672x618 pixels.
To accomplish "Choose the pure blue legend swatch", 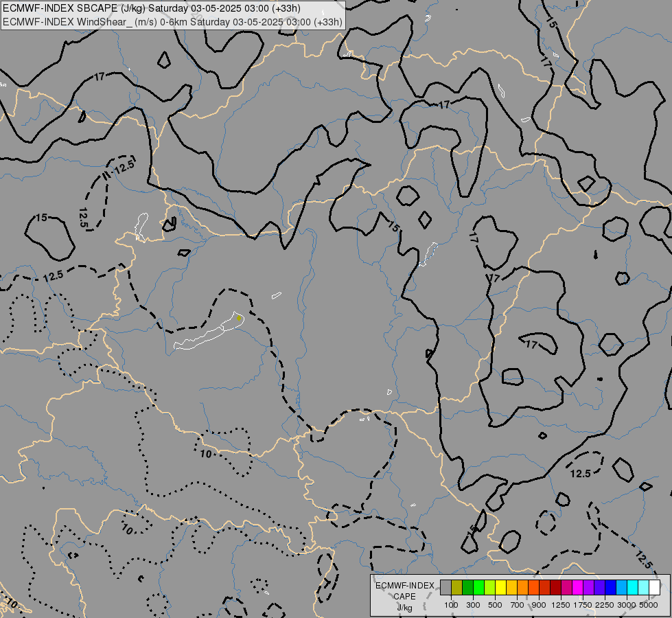I will pos(611,587).
